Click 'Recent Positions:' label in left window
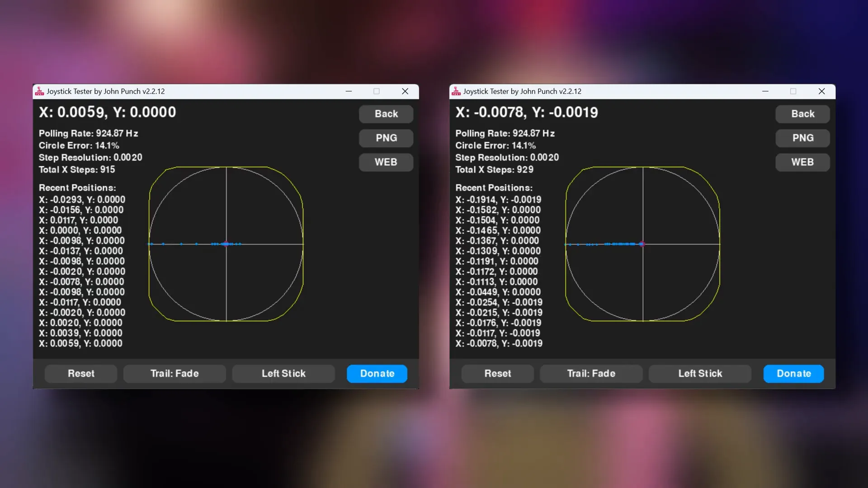The image size is (868, 488). pos(77,188)
